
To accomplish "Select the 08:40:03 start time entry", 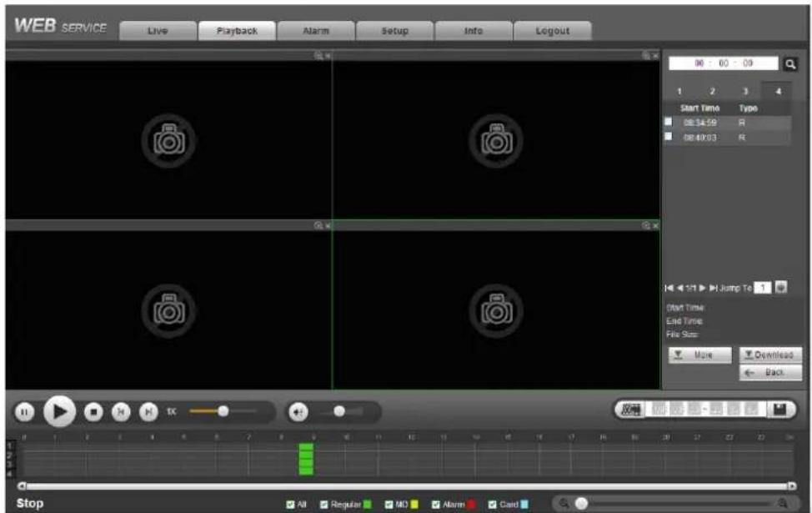I will coord(700,138).
